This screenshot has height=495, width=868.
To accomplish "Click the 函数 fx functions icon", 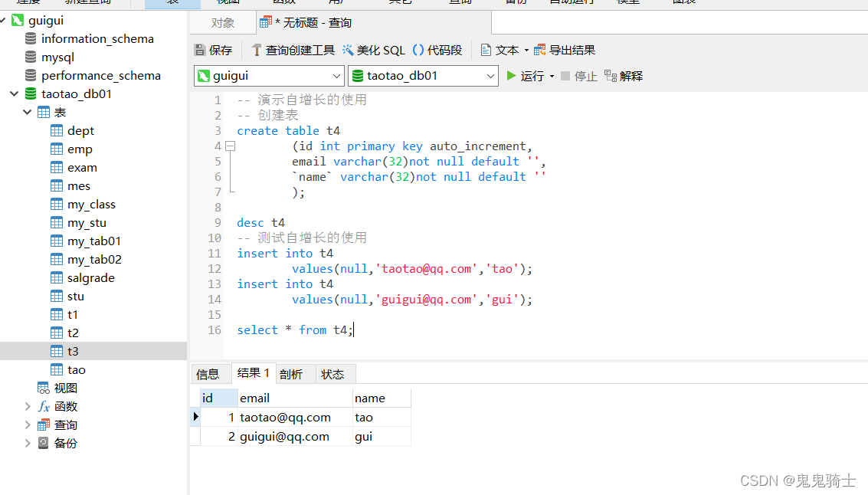I will [44, 406].
